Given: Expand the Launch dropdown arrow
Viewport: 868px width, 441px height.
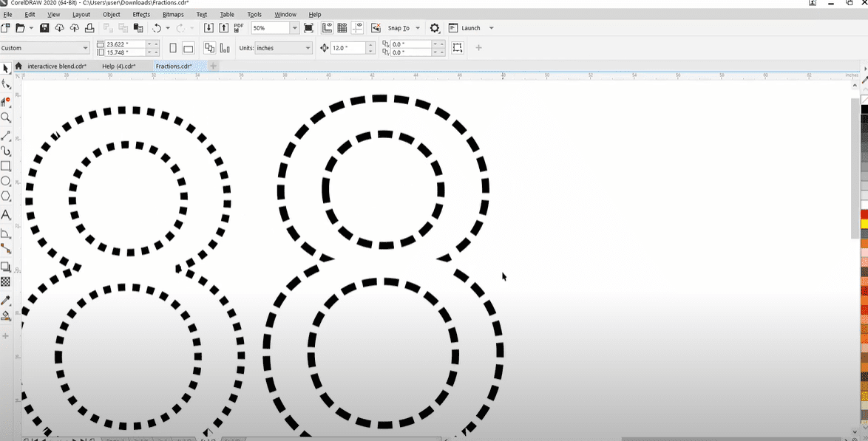Looking at the screenshot, I should [491, 28].
